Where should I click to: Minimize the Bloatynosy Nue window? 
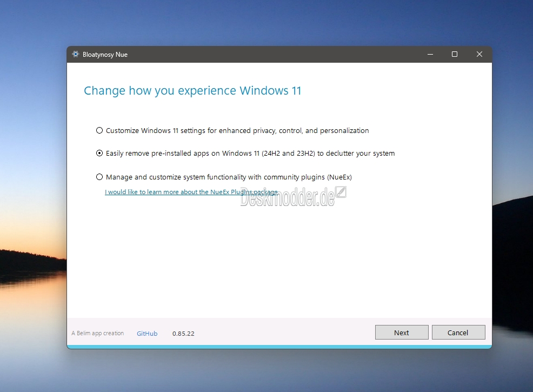[x=430, y=55]
